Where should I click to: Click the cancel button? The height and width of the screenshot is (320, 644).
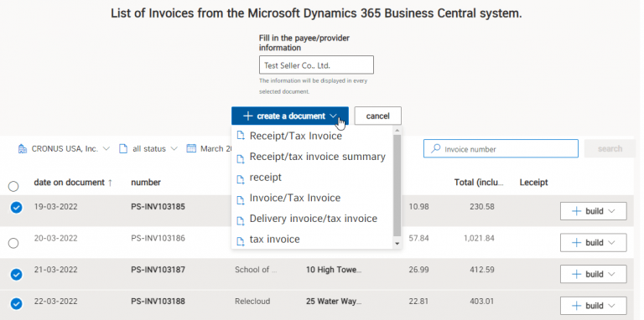tap(378, 116)
